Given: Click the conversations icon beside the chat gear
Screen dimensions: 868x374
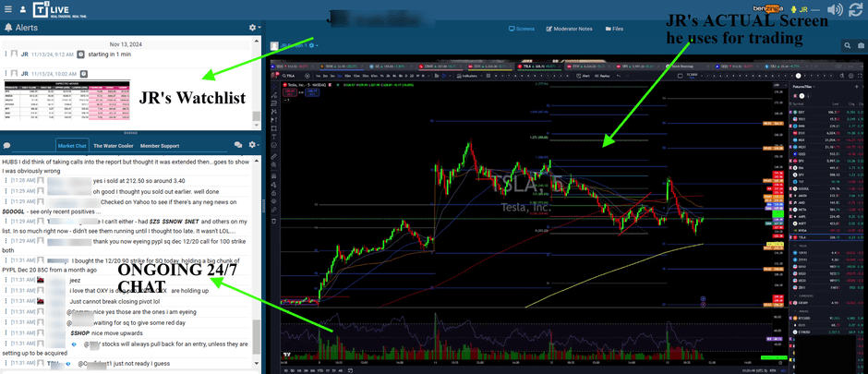Looking at the screenshot, I should [x=238, y=145].
